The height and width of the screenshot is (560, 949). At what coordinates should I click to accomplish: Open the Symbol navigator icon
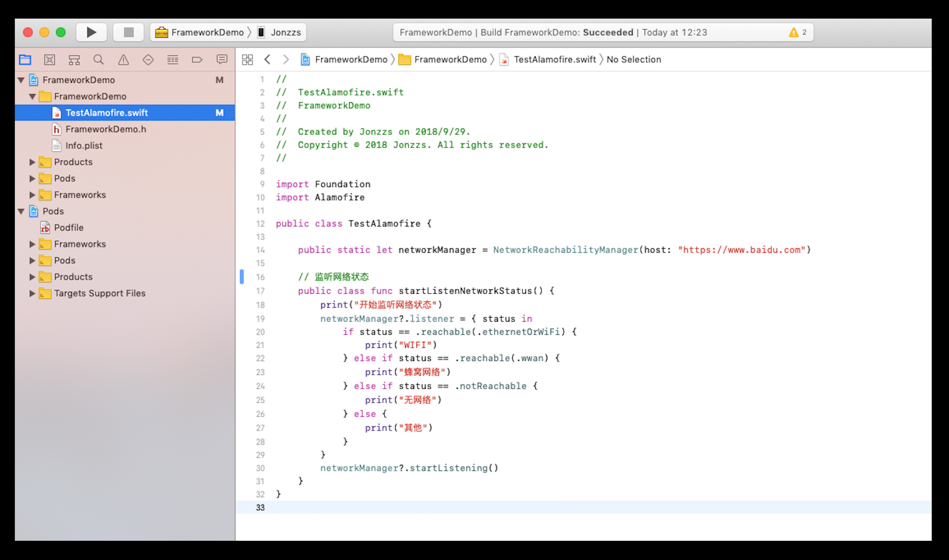tap(74, 60)
